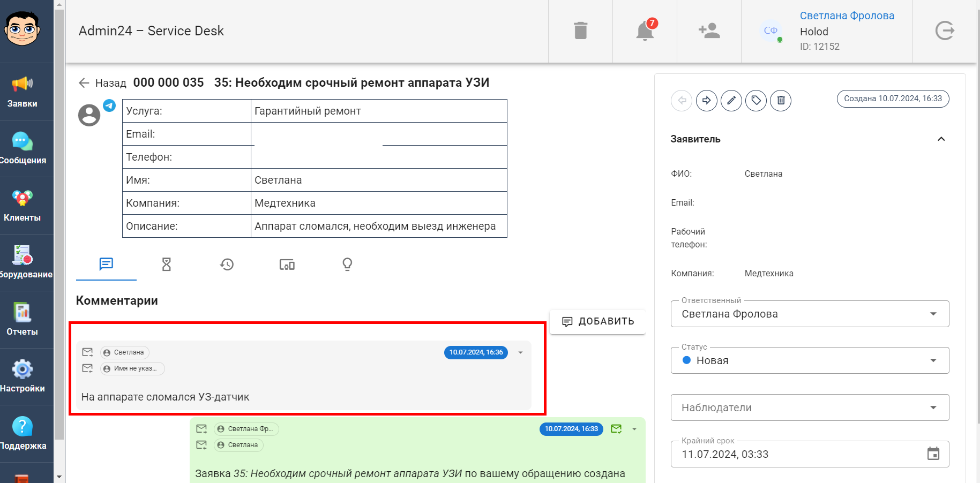Click the add user icon in the header
The width and height of the screenshot is (980, 483).
[x=709, y=31]
